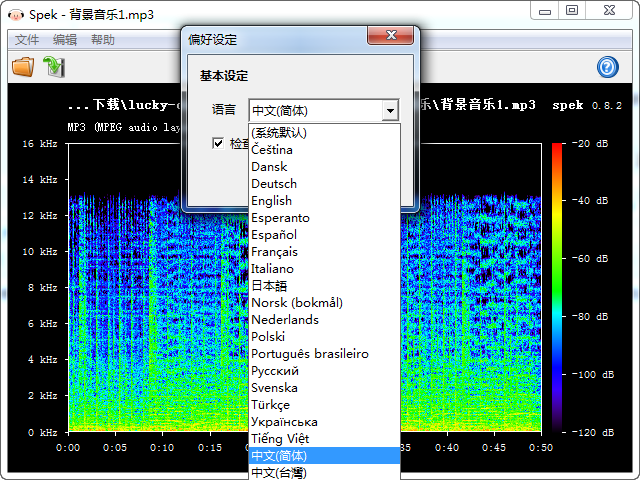This screenshot has height=480, width=640.
Task: Collapse the language dropdown arrow
Action: tap(390, 111)
